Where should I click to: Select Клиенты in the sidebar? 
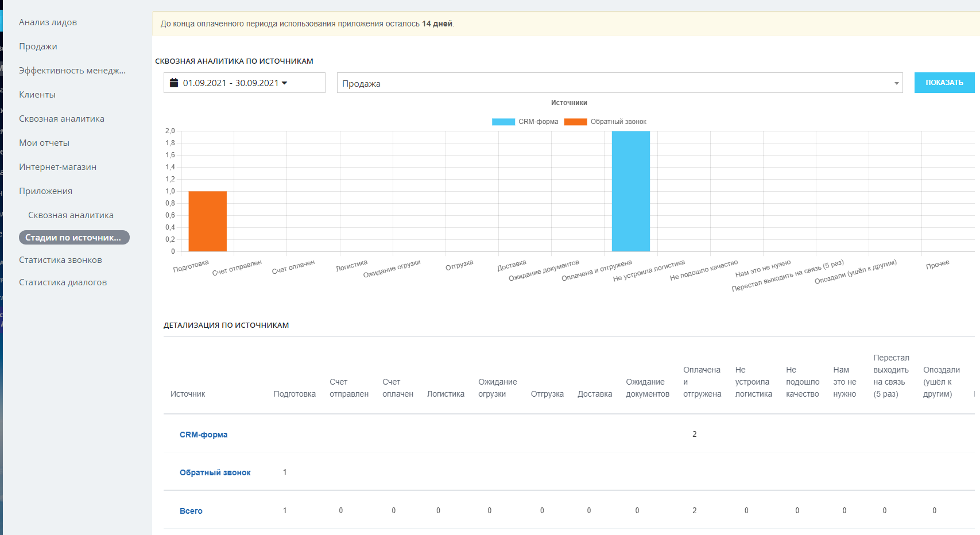tap(37, 95)
